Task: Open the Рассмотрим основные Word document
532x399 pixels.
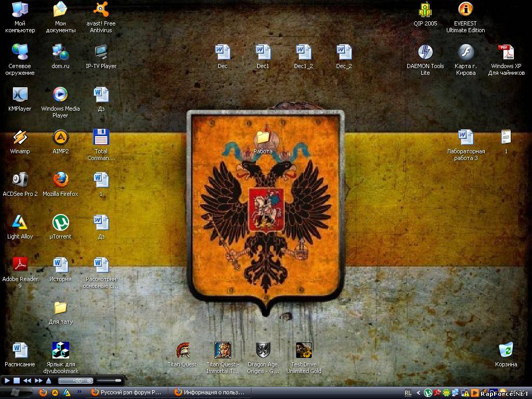Action: click(x=101, y=273)
